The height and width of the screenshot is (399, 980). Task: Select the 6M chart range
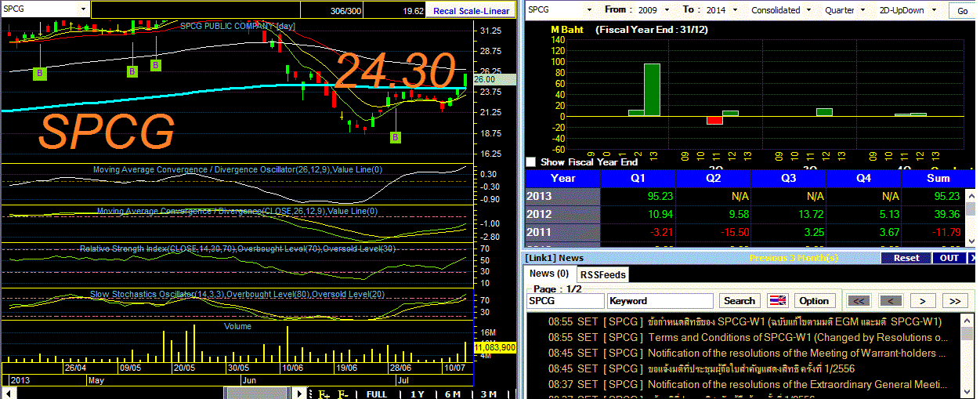pos(452,394)
